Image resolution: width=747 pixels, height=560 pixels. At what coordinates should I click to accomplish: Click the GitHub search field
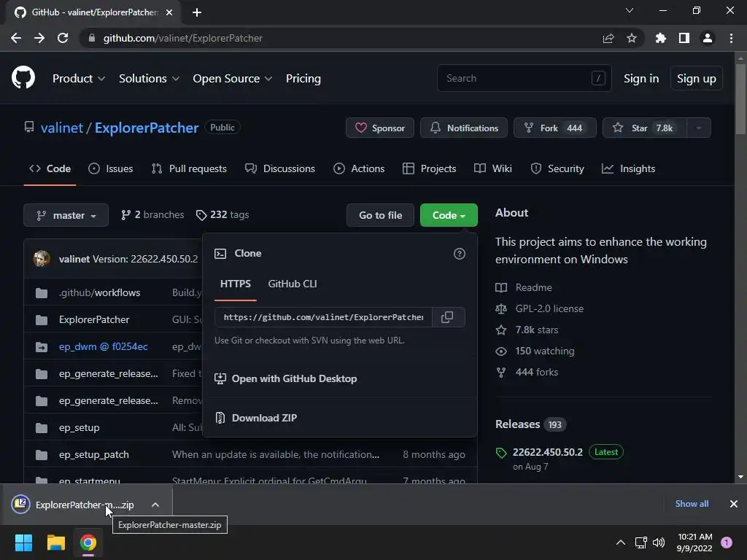tap(524, 78)
